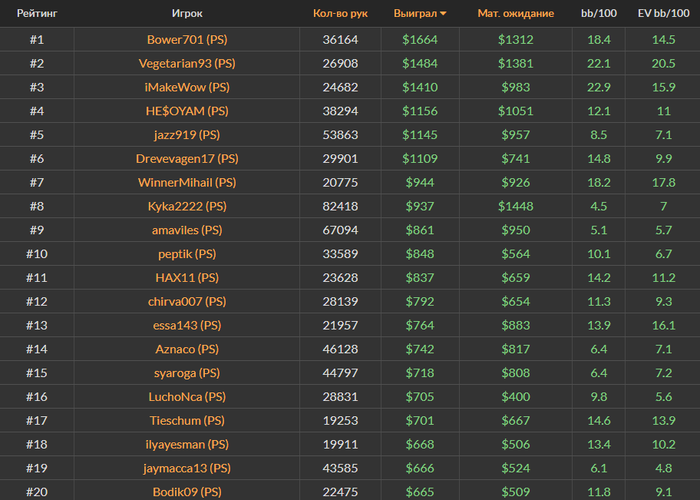The width and height of the screenshot is (700, 500).
Task: Open player chirva007 (PS) profile
Action: click(x=187, y=301)
